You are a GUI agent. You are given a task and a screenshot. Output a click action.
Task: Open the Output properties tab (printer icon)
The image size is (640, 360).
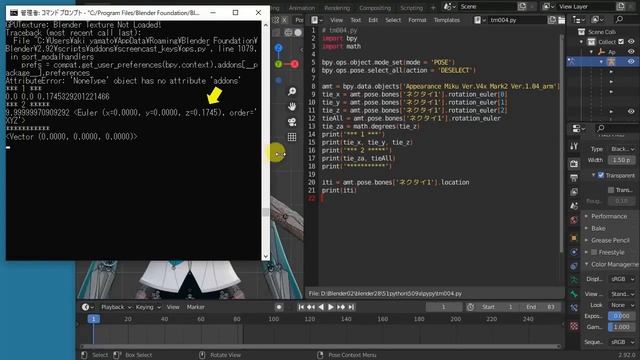574,178
